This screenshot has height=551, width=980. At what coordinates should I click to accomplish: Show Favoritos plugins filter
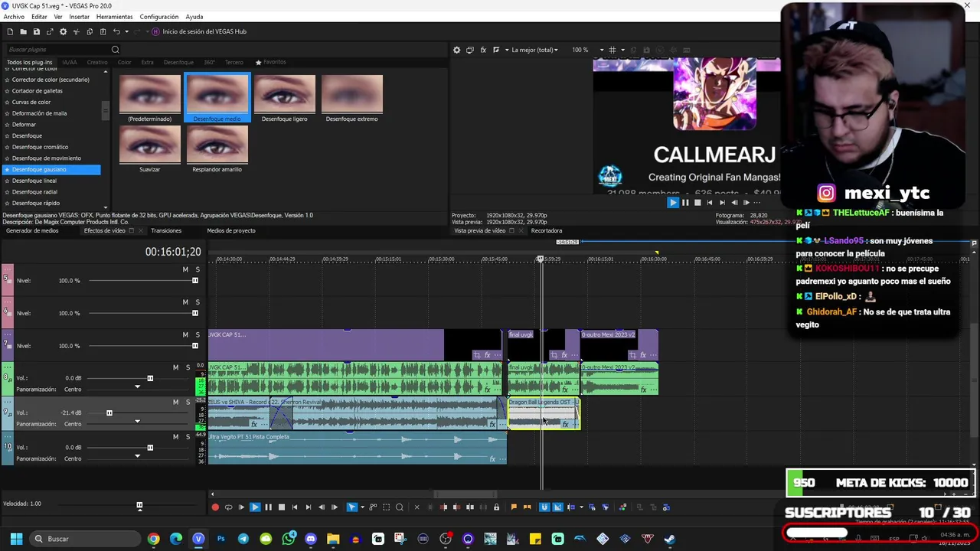[x=271, y=62]
